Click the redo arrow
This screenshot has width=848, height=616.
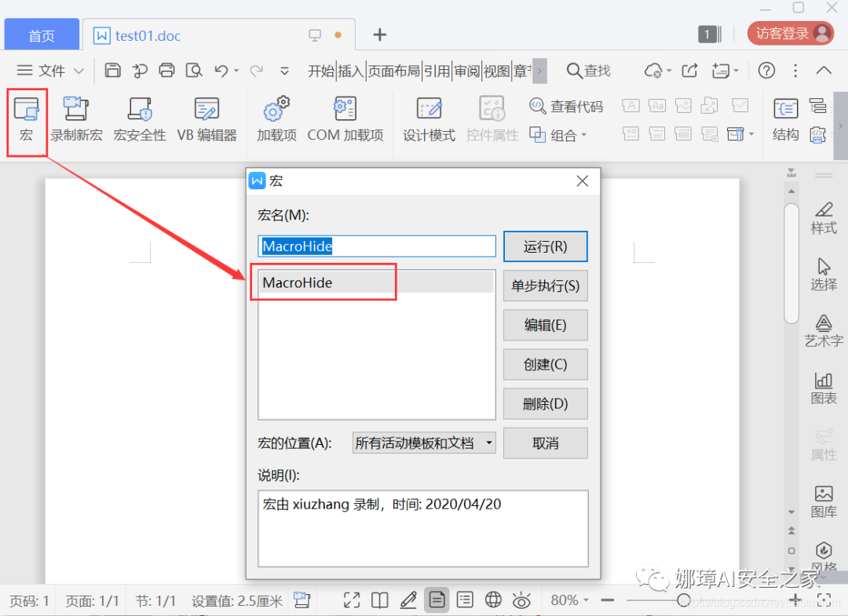click(x=256, y=71)
